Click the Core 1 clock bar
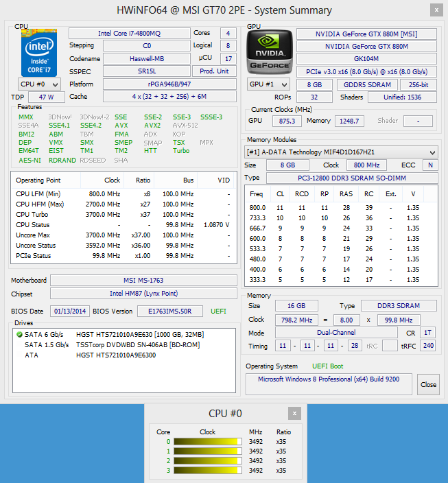 click(208, 451)
